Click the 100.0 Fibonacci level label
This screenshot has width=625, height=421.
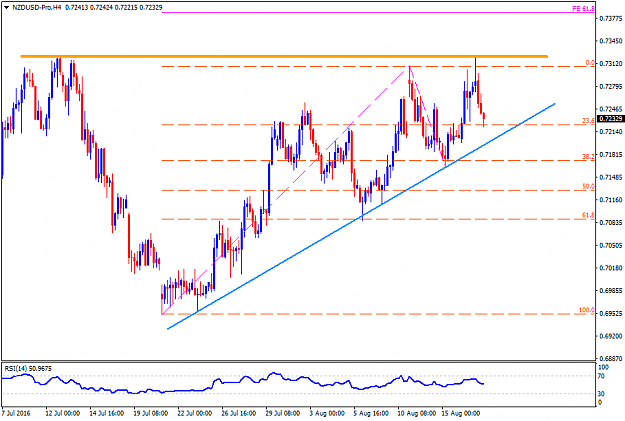(x=587, y=310)
